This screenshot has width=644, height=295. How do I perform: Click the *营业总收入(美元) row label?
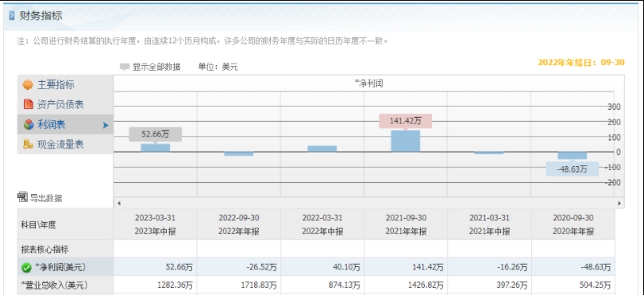coord(54,285)
